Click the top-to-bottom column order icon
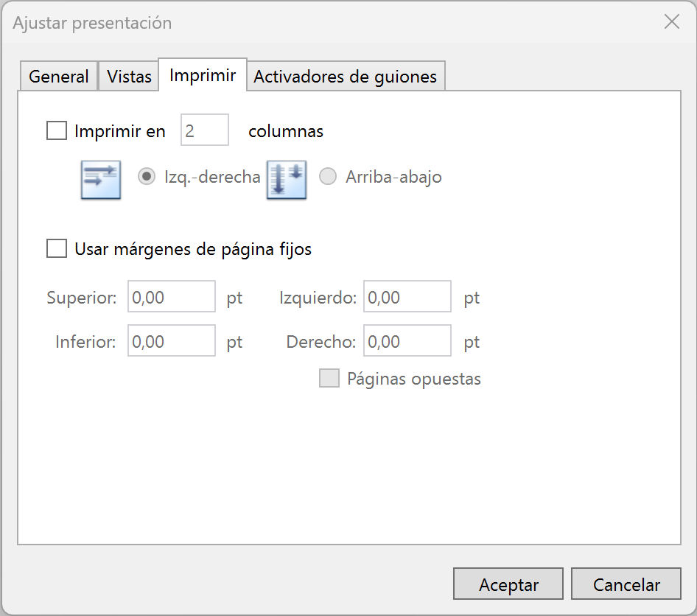This screenshot has width=697, height=616. [287, 180]
